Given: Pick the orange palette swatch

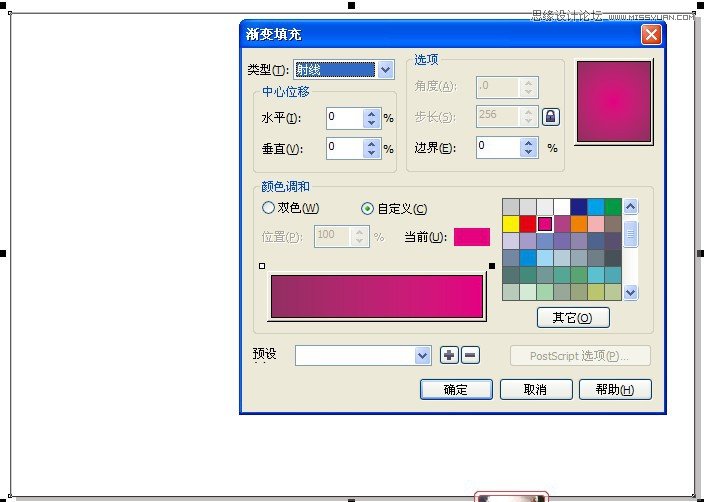Looking at the screenshot, I should (x=579, y=224).
